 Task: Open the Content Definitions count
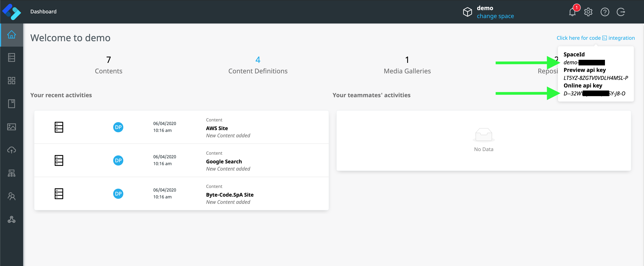pyautogui.click(x=258, y=60)
